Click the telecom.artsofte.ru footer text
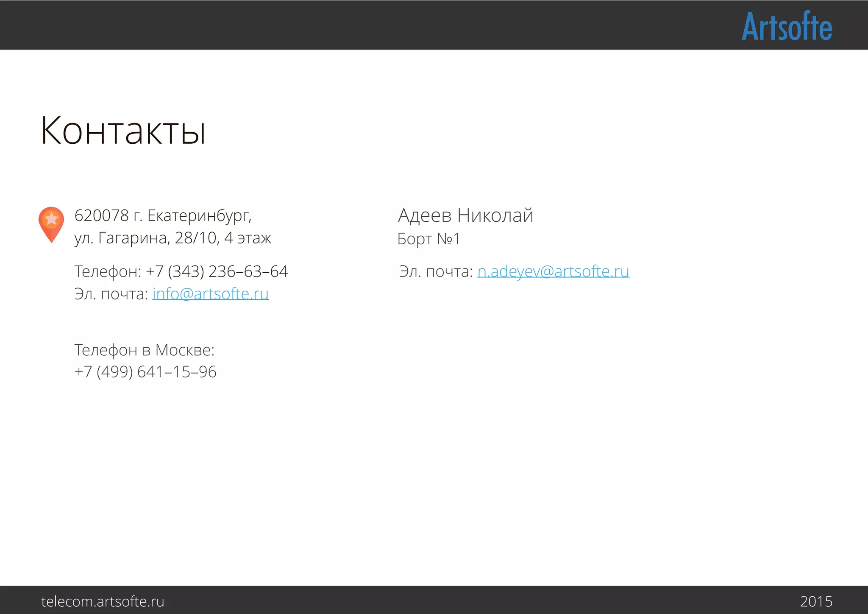This screenshot has height=614, width=868. tap(103, 601)
